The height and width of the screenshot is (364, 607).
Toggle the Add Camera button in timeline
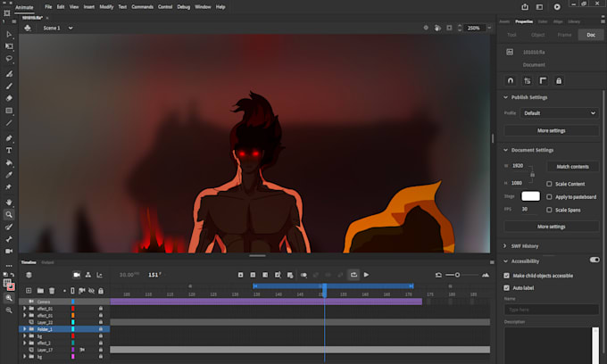(77, 275)
